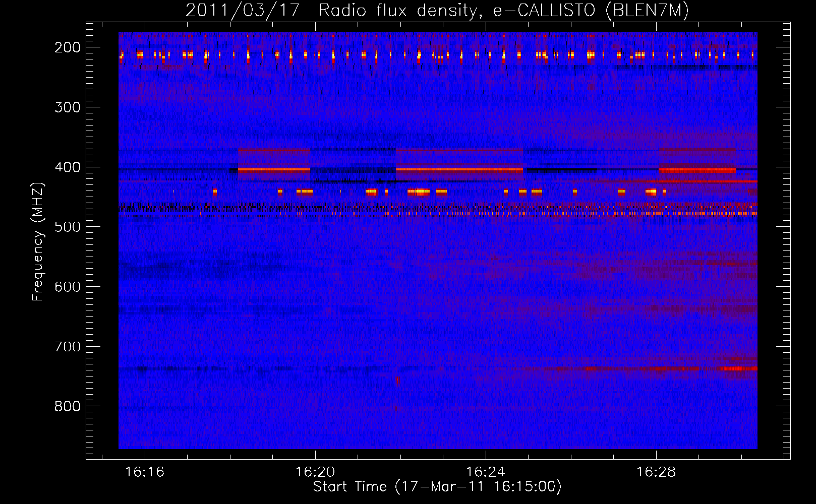Click the 200 frequency tick label
Viewport: 816px width, 504px height.
click(x=68, y=47)
